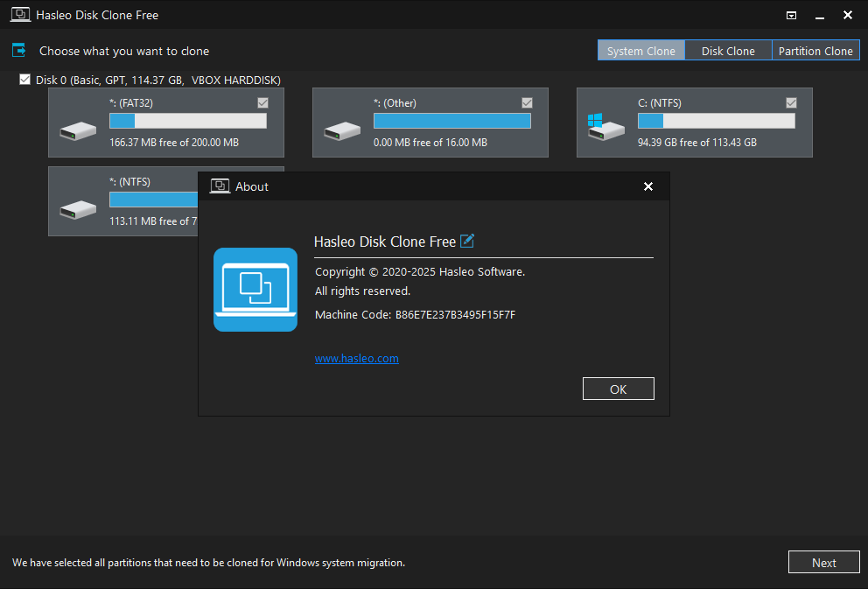Click the Other partition drive icon
This screenshot has height=589, width=868.
pyautogui.click(x=342, y=131)
